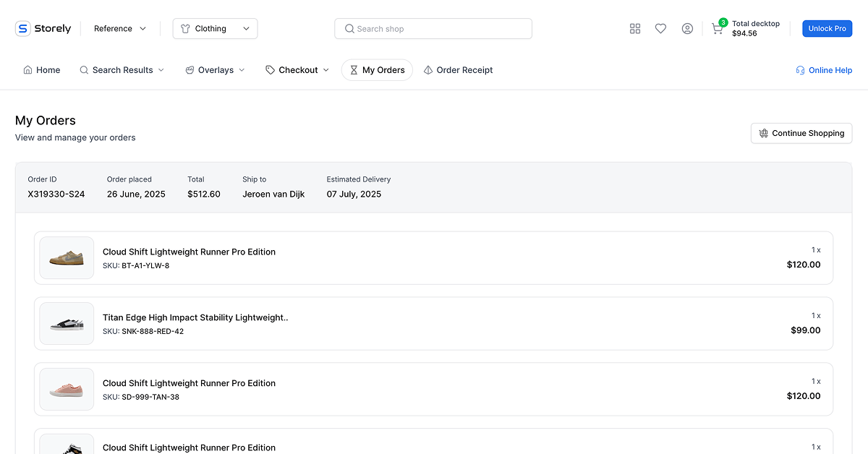Open the shopping cart icon
The image size is (868, 454).
point(717,30)
